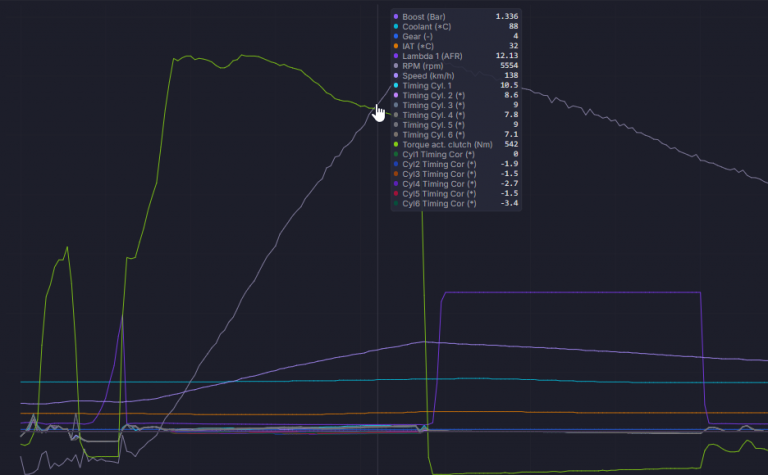The width and height of the screenshot is (768, 475).
Task: Click the torque value 542
Action: click(511, 144)
